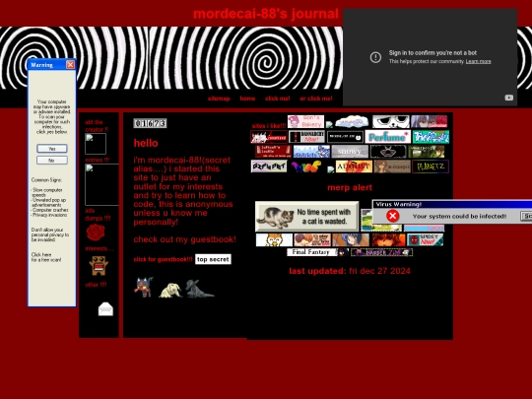
Task: Select the 'or click me!' nav link
Action: pyautogui.click(x=316, y=99)
